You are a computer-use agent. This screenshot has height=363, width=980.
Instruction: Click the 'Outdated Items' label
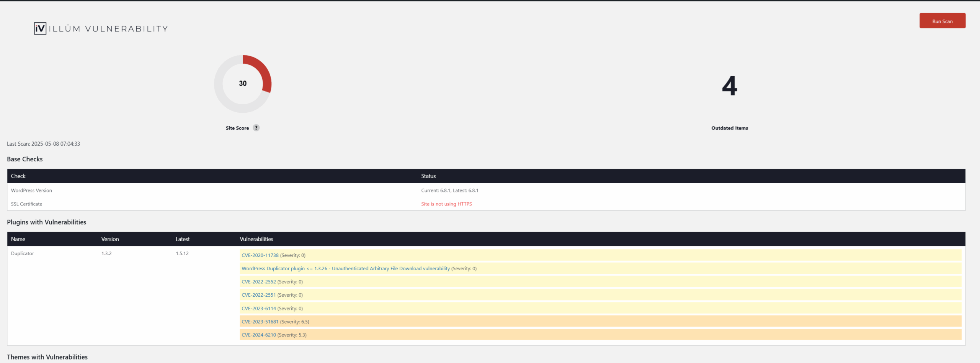730,128
